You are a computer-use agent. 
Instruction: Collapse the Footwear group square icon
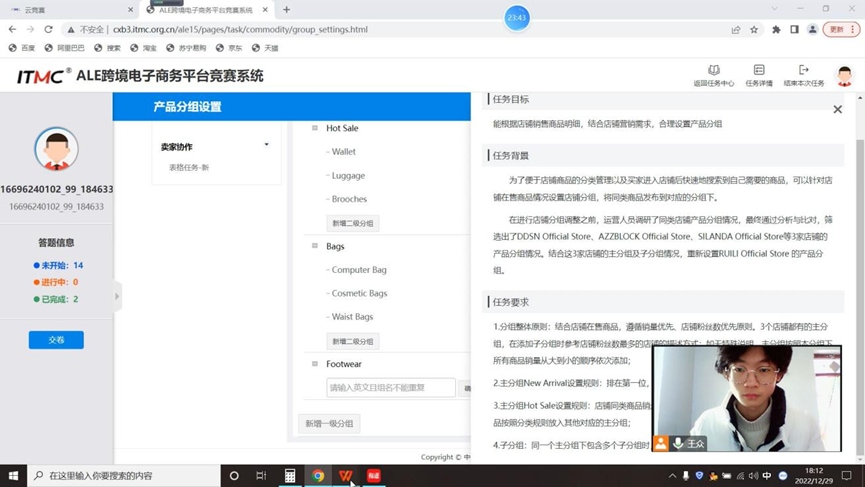315,364
